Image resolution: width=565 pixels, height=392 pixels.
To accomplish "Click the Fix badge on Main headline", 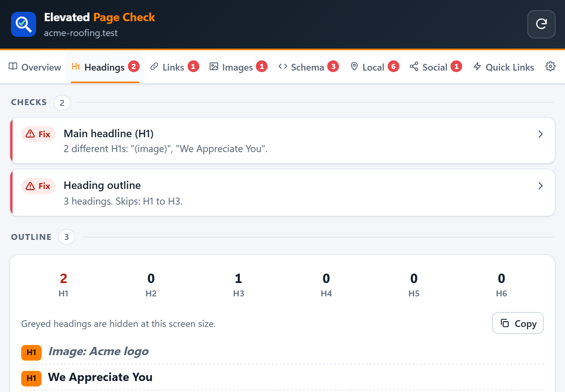I will coord(38,134).
